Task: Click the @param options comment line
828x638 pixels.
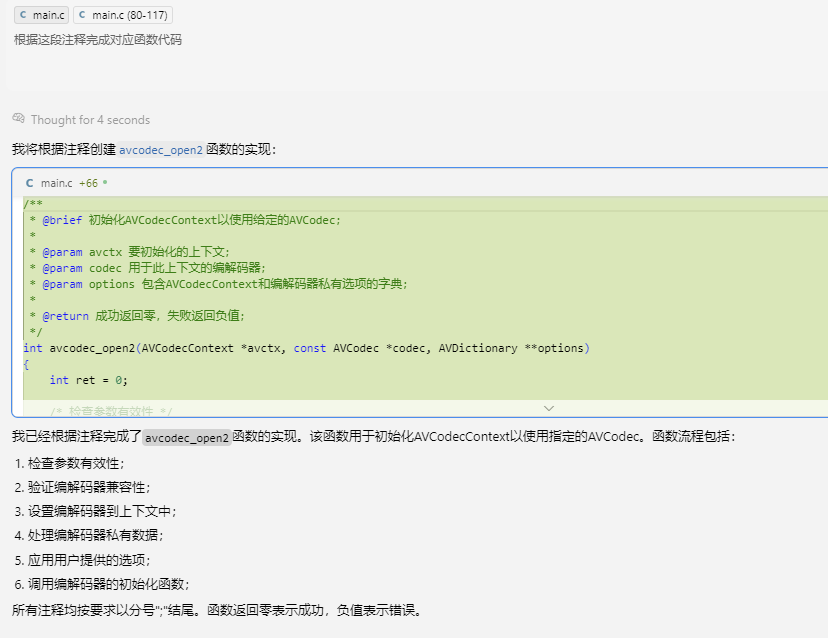Action: 219,284
